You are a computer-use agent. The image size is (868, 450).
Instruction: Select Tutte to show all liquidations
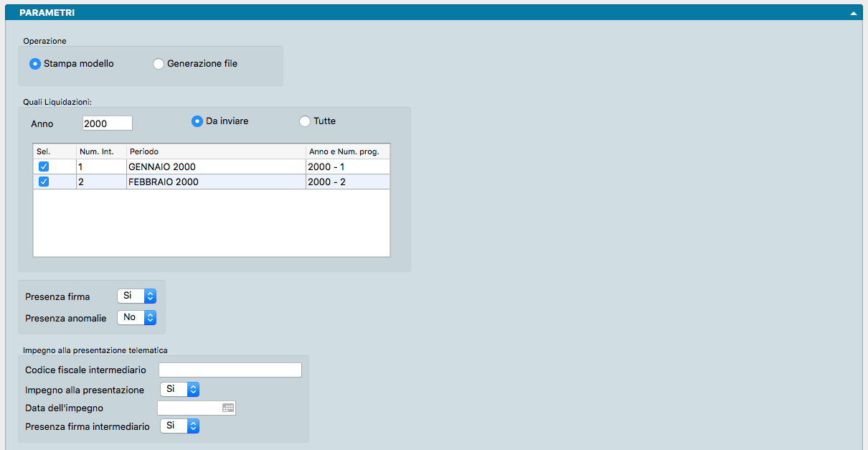coord(305,121)
